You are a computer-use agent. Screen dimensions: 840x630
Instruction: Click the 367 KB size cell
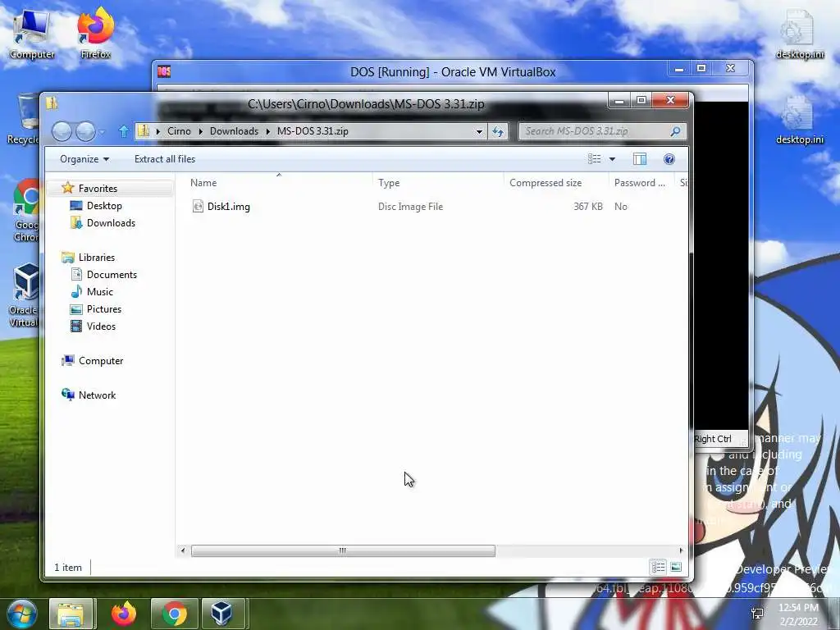pos(587,207)
